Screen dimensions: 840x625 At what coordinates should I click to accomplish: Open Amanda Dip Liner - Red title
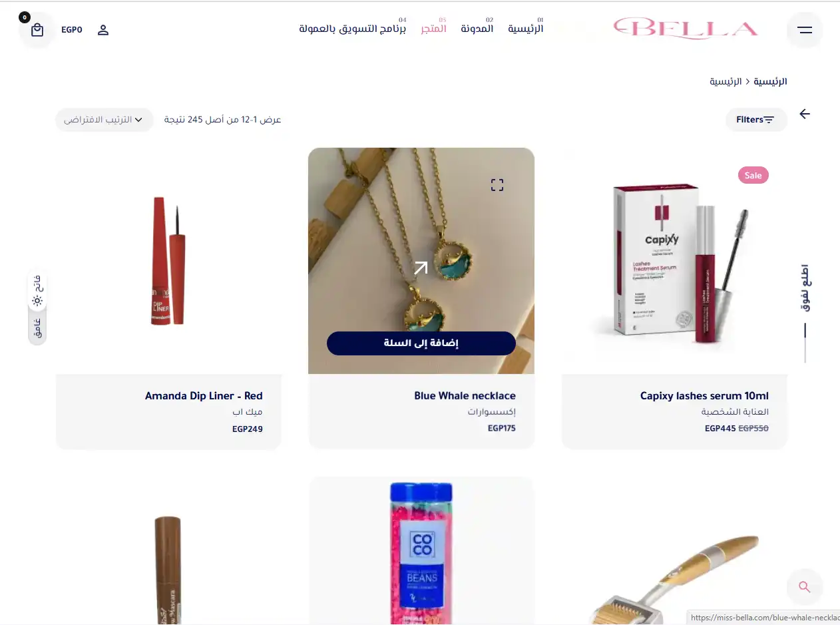[204, 396]
